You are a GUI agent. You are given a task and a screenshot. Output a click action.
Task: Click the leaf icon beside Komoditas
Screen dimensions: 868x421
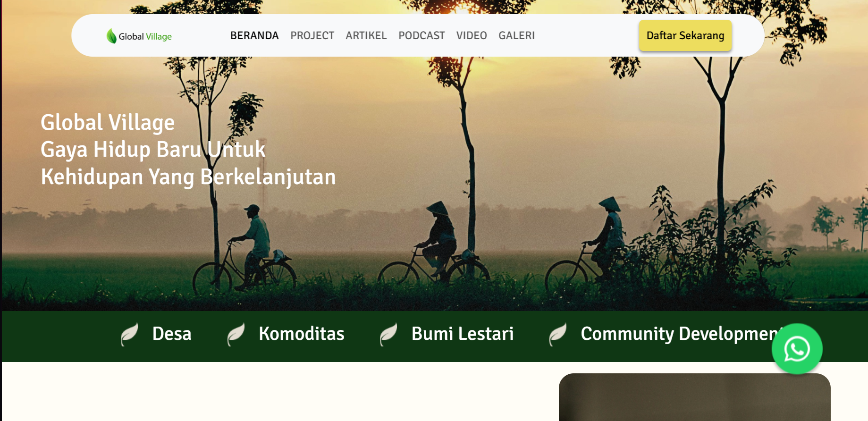click(236, 334)
